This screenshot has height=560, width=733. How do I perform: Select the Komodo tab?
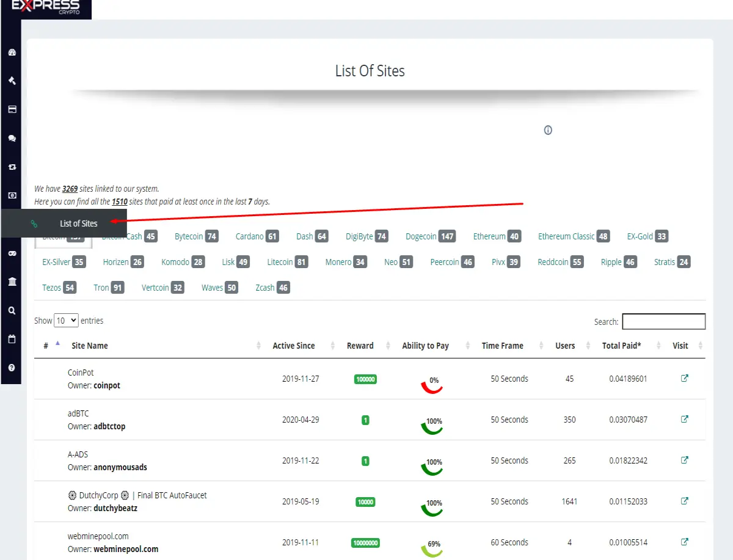click(x=183, y=262)
